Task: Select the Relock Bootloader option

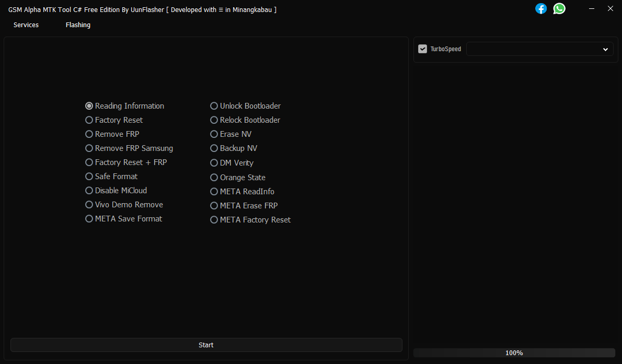Action: 214,120
